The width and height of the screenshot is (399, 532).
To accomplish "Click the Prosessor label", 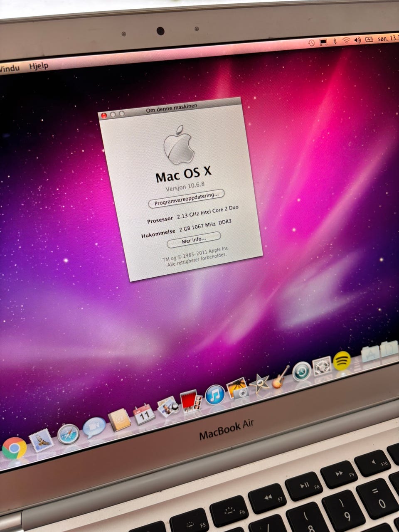I will [160, 220].
